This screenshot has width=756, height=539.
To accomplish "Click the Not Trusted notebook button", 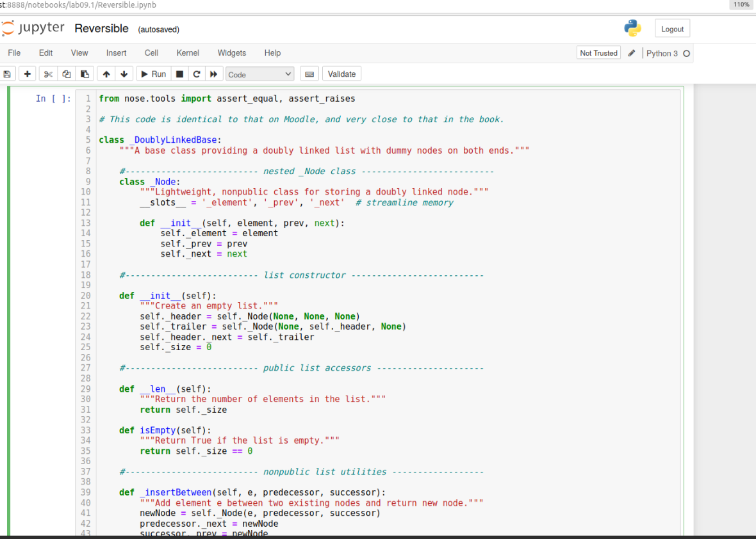I will point(598,53).
